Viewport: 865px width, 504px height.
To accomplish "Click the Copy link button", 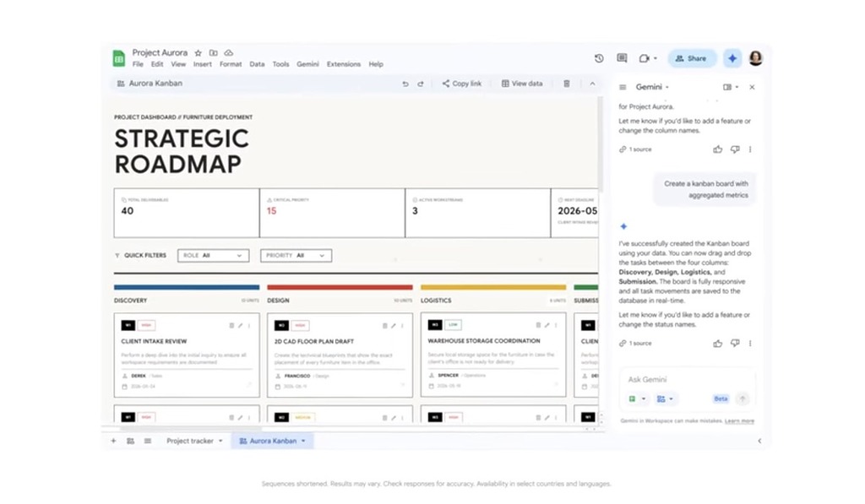I will pyautogui.click(x=461, y=84).
